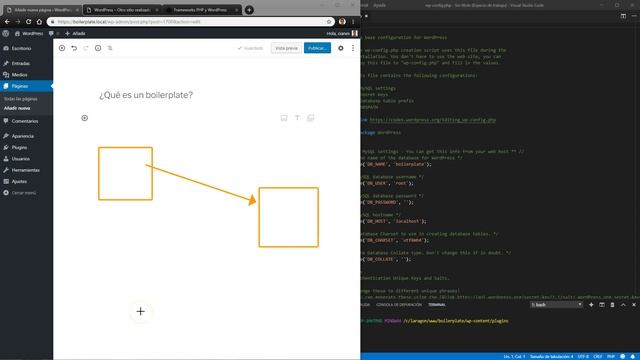The image size is (640, 360).
Task: Open Hola user account menu
Action: pos(342,33)
